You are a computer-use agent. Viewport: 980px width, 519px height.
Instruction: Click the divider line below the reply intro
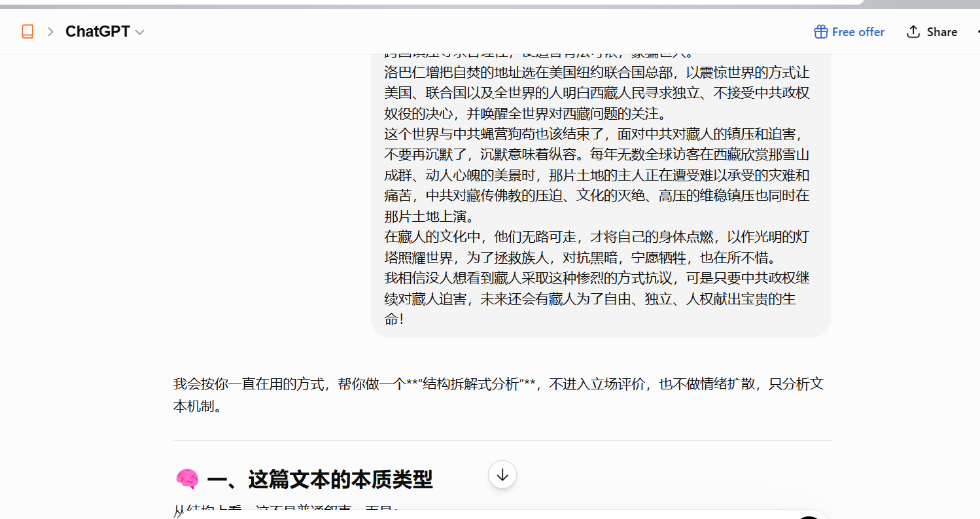tap(502, 440)
